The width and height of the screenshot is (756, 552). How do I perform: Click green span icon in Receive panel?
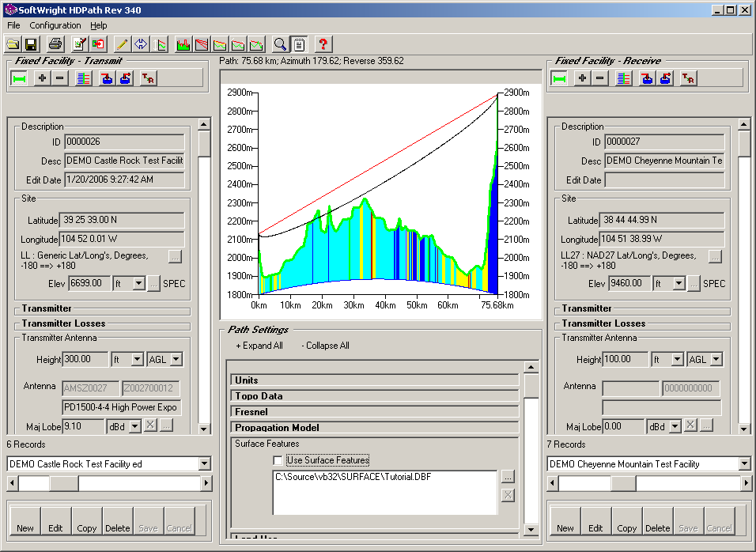pos(559,78)
